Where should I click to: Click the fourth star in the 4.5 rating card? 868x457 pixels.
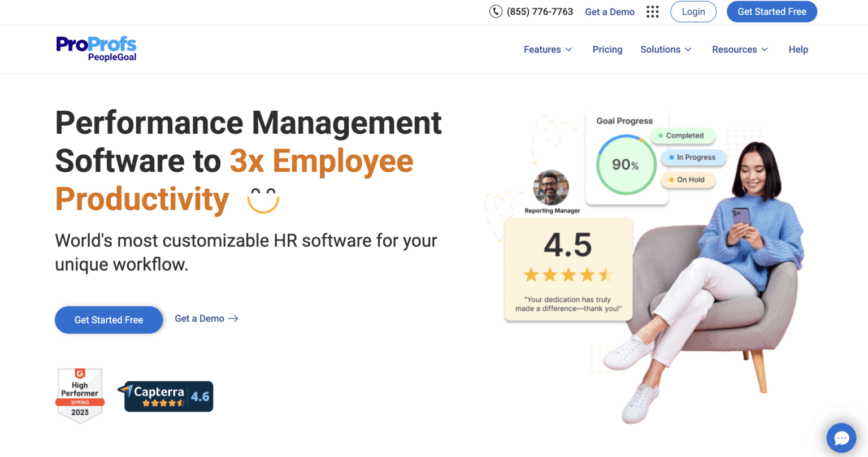click(588, 275)
